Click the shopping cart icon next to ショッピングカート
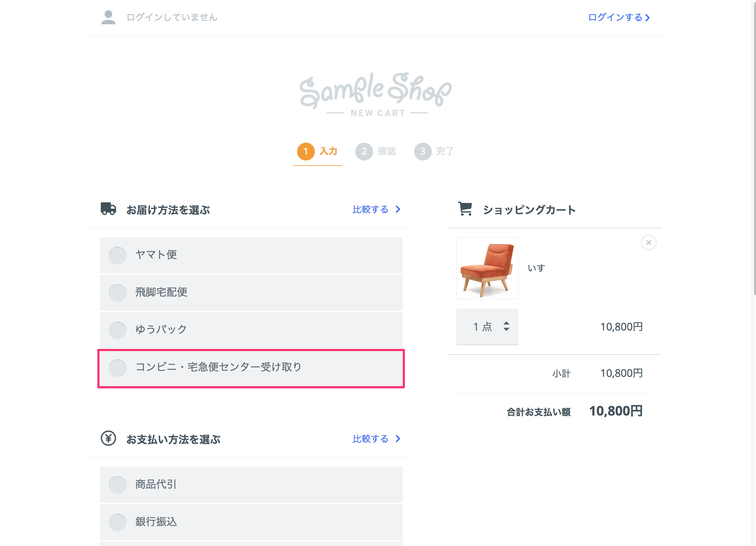 (465, 209)
